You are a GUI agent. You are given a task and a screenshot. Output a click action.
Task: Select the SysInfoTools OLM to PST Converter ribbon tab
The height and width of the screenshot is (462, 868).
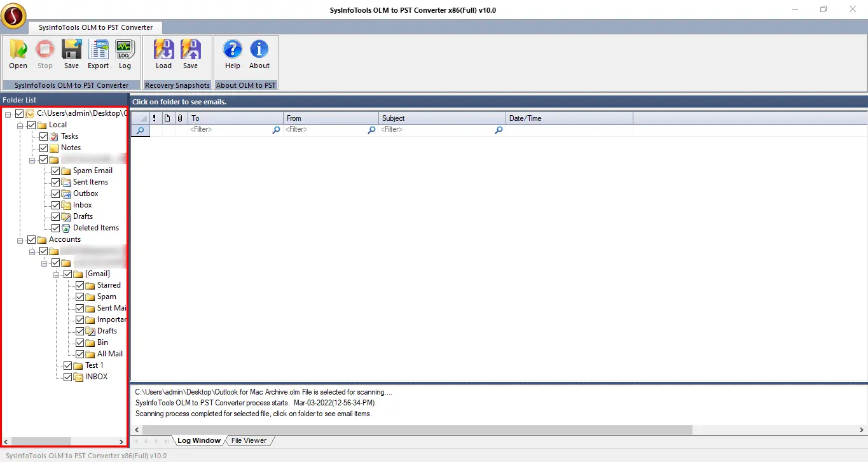point(95,27)
